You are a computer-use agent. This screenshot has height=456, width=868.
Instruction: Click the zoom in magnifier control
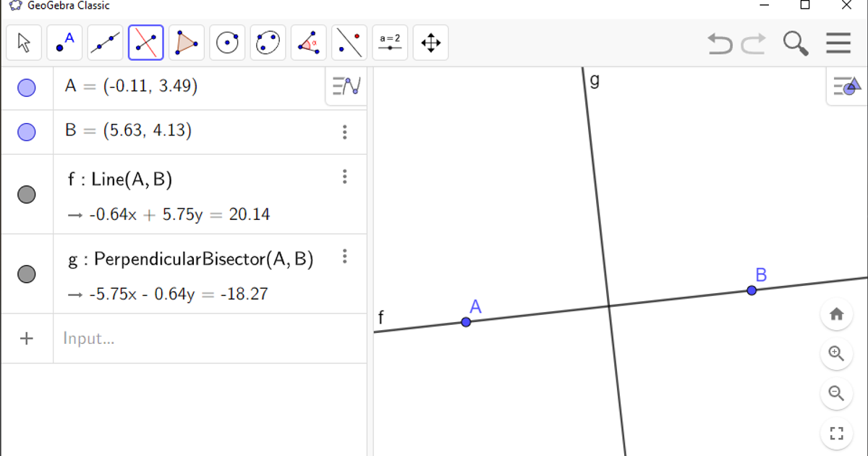[x=837, y=354]
